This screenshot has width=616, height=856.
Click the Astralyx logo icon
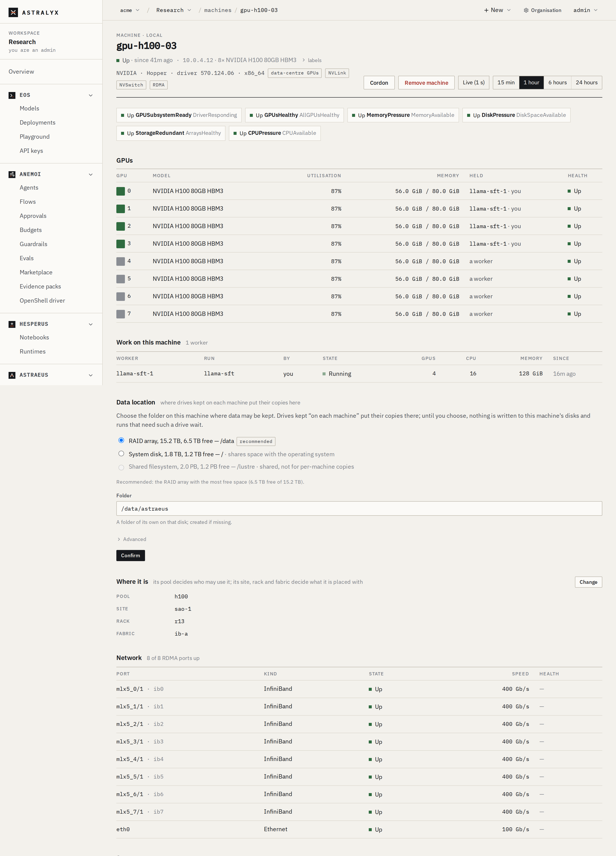pos(13,12)
